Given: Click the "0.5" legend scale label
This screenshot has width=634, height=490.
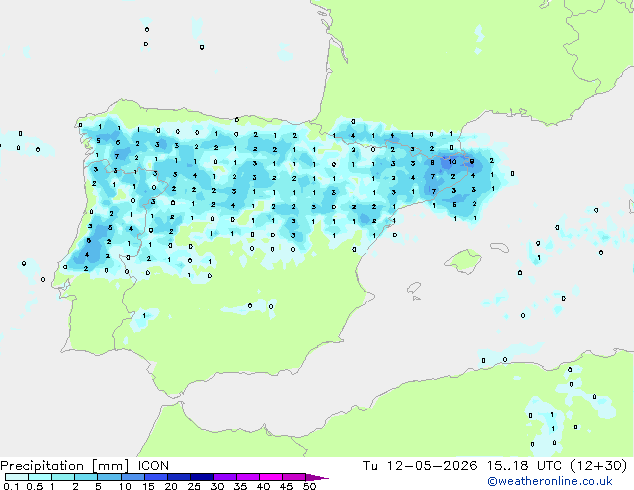Looking at the screenshot, I should tap(34, 486).
